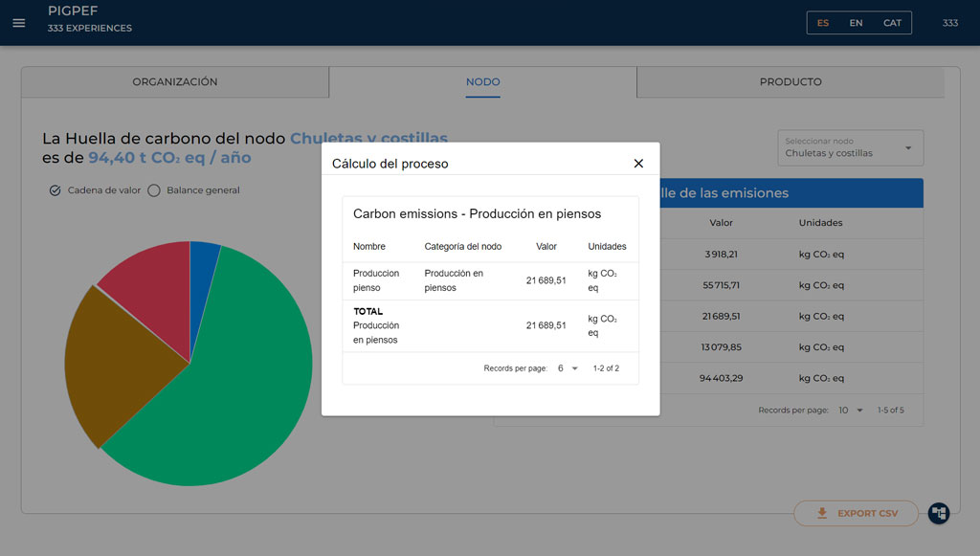Open the hamburger navigation menu
Screen dimensions: 980x556
click(x=19, y=23)
